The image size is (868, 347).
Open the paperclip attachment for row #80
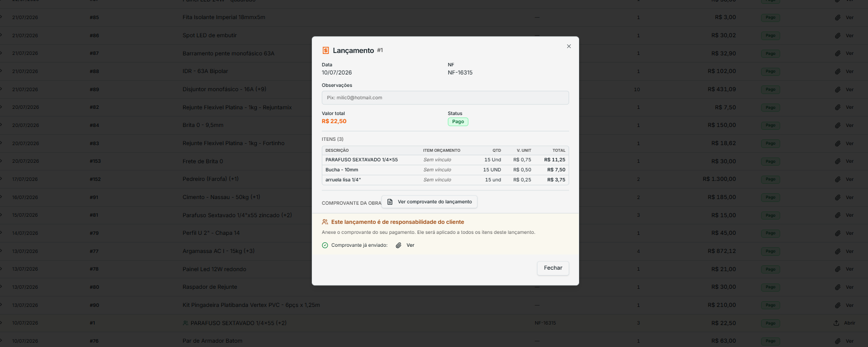click(x=844, y=287)
